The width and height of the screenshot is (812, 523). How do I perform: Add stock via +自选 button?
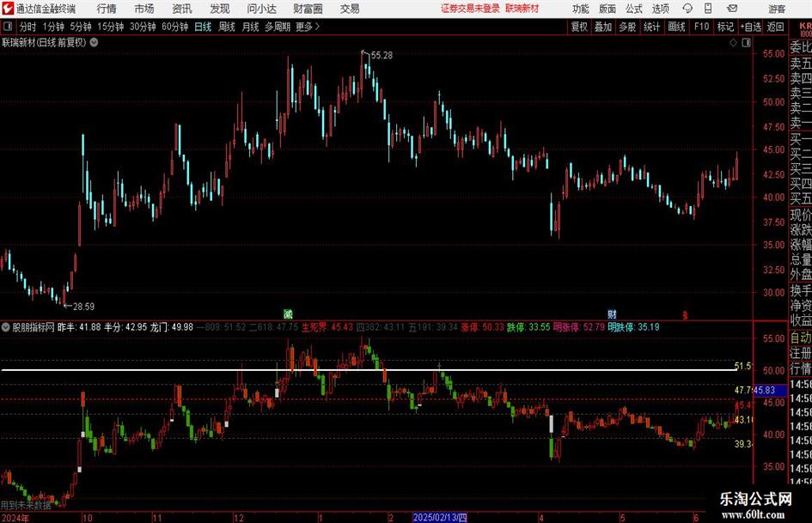click(751, 27)
